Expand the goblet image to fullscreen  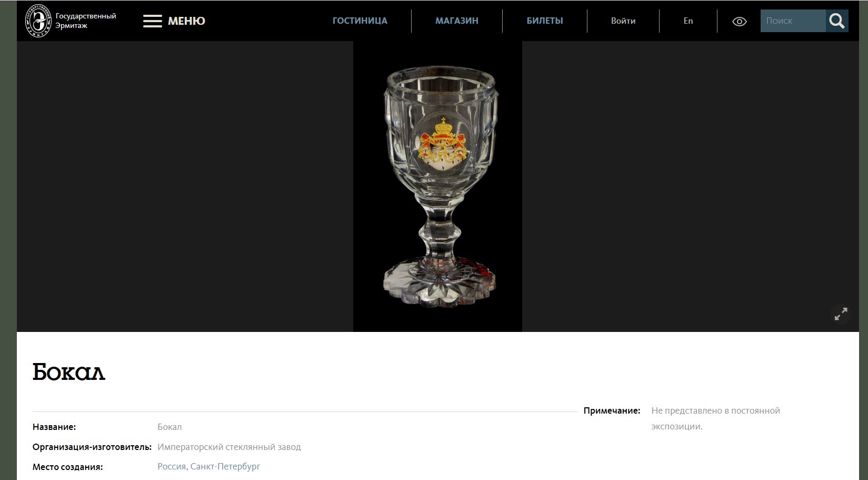[x=841, y=314]
